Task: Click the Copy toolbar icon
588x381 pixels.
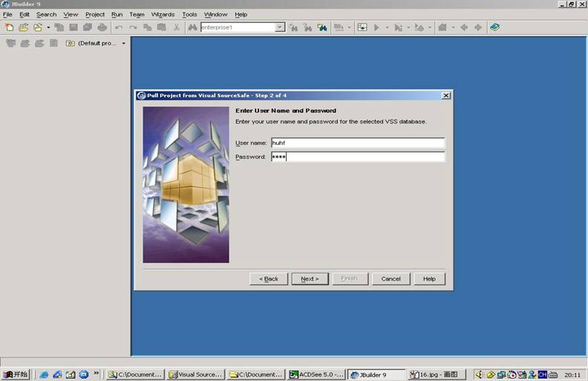Action: click(x=148, y=27)
